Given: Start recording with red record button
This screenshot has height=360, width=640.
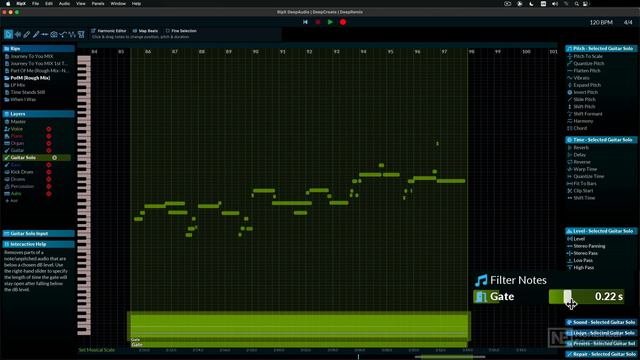Looking at the screenshot, I should coord(343,22).
